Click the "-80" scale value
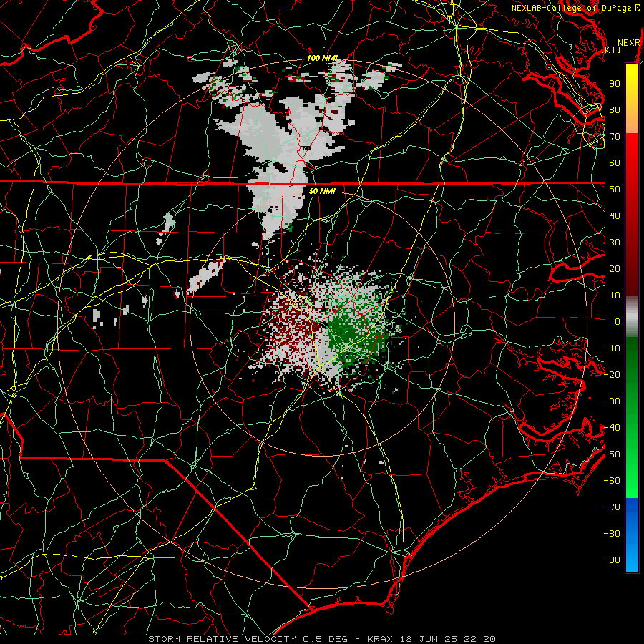Screen dimensions: 644x644 point(612,534)
